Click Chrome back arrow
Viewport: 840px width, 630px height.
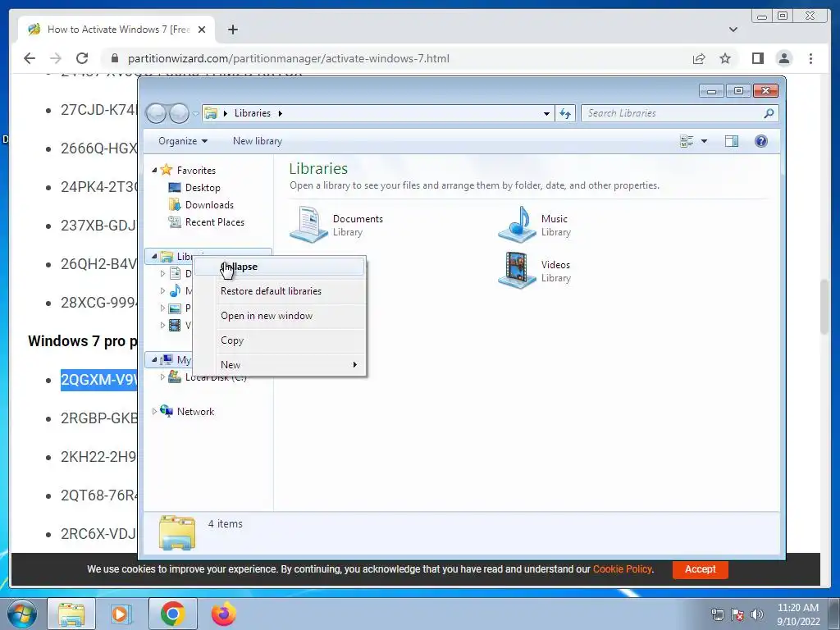tap(30, 58)
